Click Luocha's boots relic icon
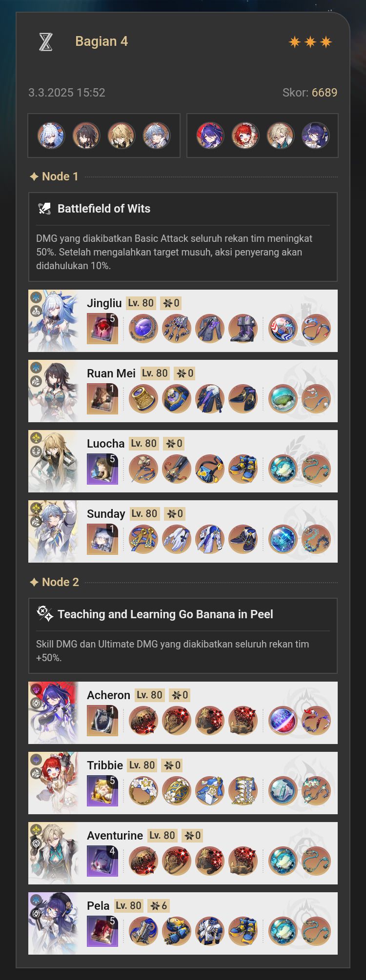366x980 pixels. (x=243, y=469)
